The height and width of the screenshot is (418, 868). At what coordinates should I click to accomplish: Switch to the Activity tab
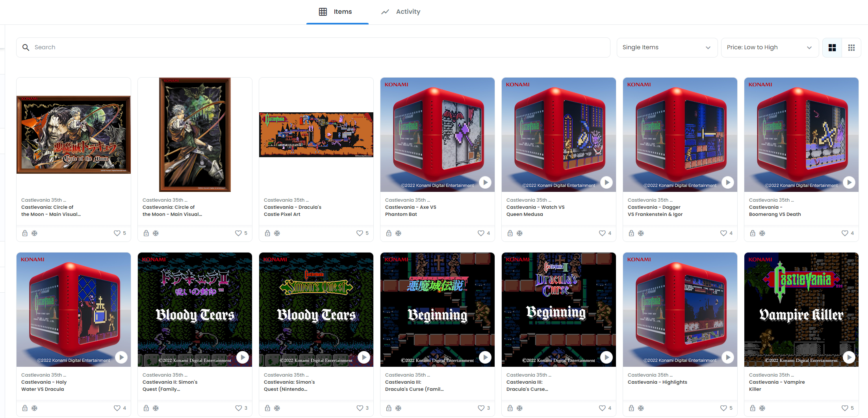point(401,12)
